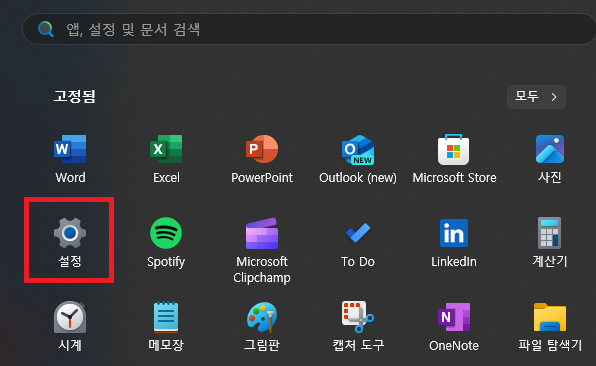Launch 캡처 도구 snipping tool

tap(358, 326)
